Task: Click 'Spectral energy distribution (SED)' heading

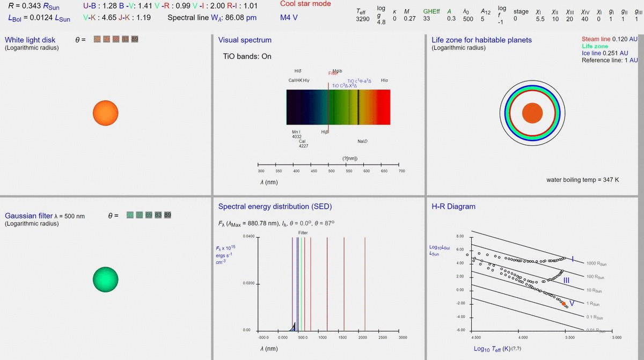Action: point(275,207)
